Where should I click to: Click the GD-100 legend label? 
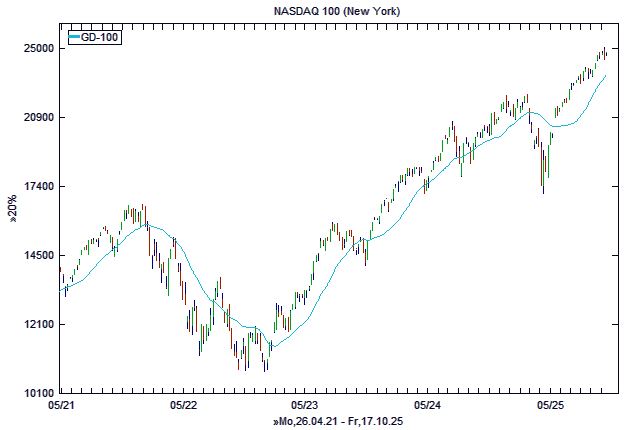(x=100, y=37)
